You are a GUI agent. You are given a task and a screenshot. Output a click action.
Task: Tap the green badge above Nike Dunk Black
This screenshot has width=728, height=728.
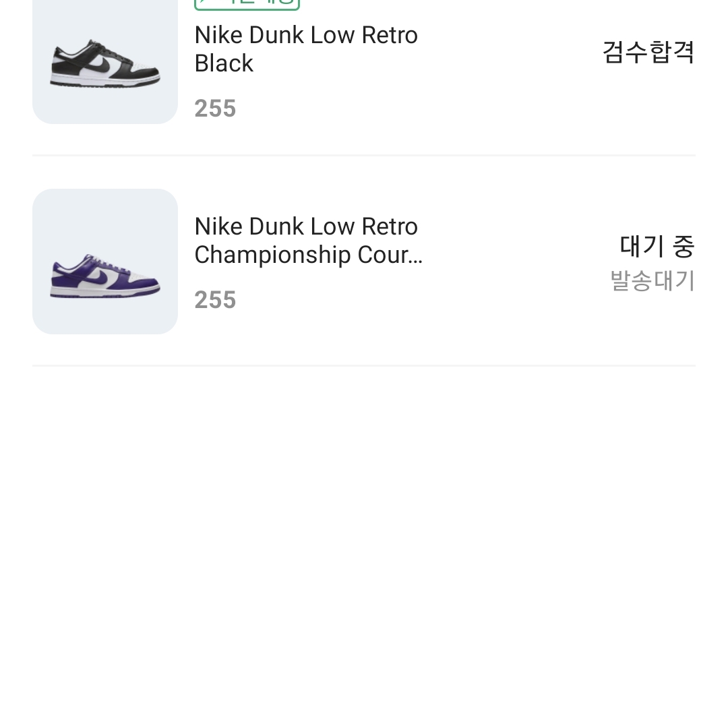click(247, 5)
